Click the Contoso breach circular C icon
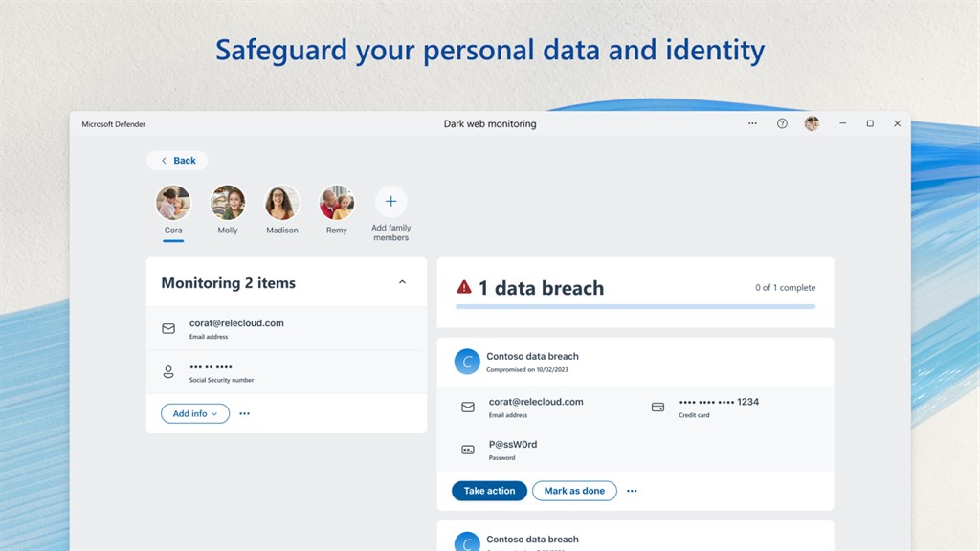Image resolution: width=980 pixels, height=551 pixels. point(467,361)
